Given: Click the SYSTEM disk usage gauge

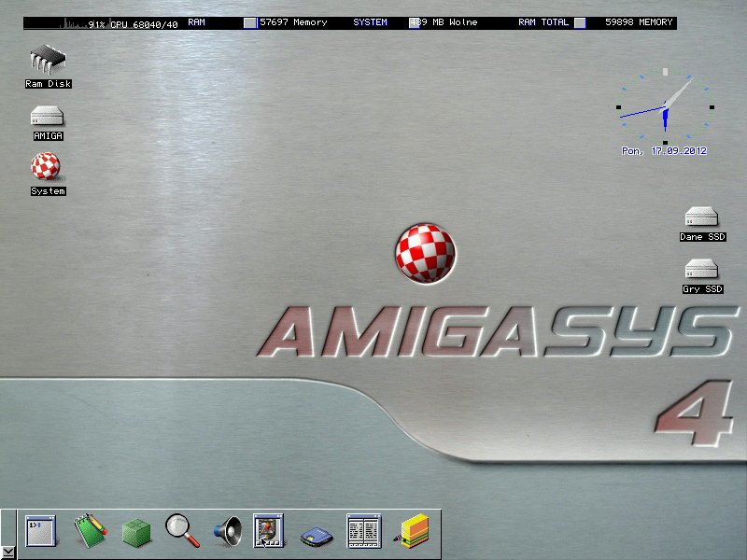Looking at the screenshot, I should 414,22.
